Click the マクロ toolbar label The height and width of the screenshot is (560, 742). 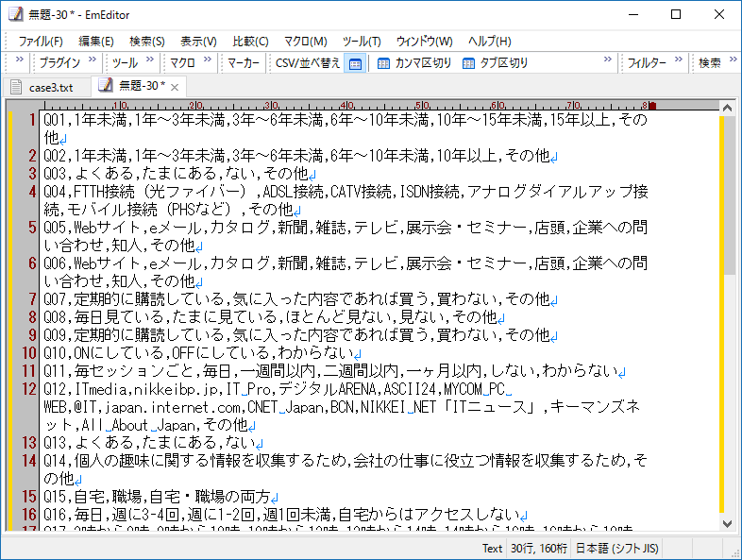coord(182,63)
